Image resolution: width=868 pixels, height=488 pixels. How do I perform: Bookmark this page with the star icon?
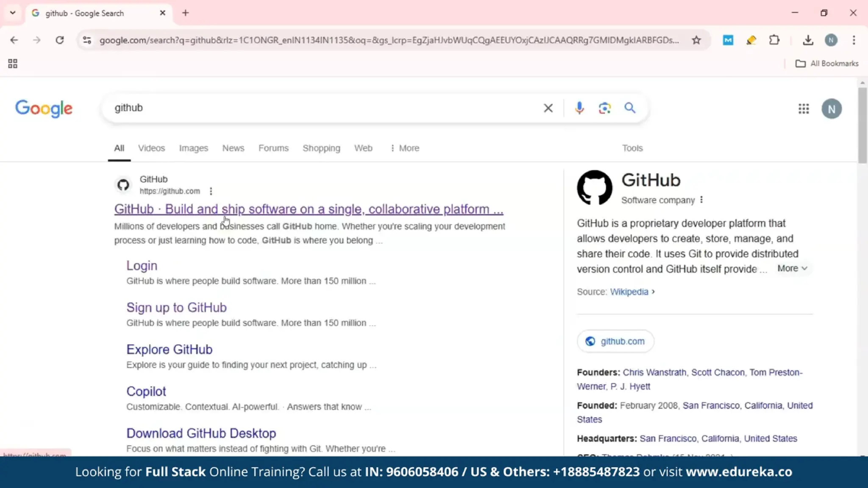pyautogui.click(x=696, y=40)
